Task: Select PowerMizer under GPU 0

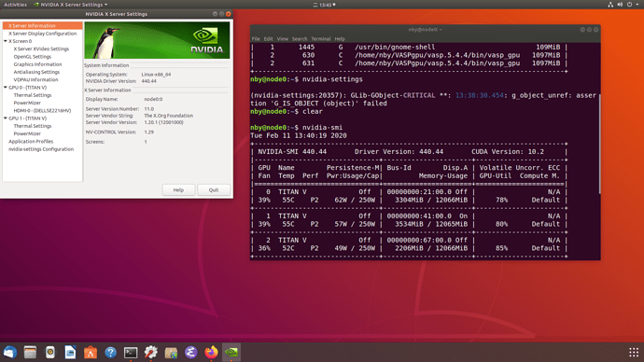Action: click(27, 103)
